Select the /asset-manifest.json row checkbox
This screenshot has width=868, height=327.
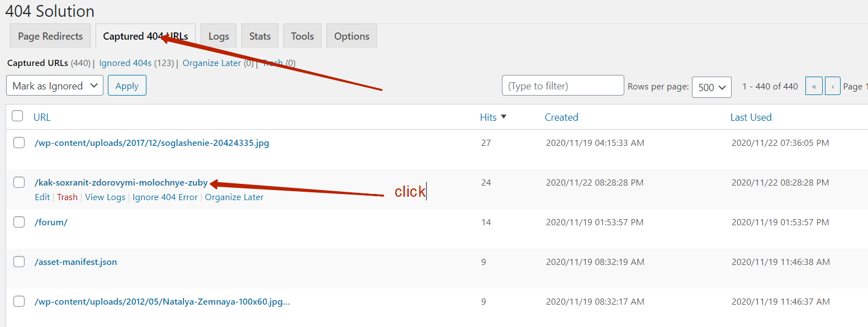[x=19, y=262]
